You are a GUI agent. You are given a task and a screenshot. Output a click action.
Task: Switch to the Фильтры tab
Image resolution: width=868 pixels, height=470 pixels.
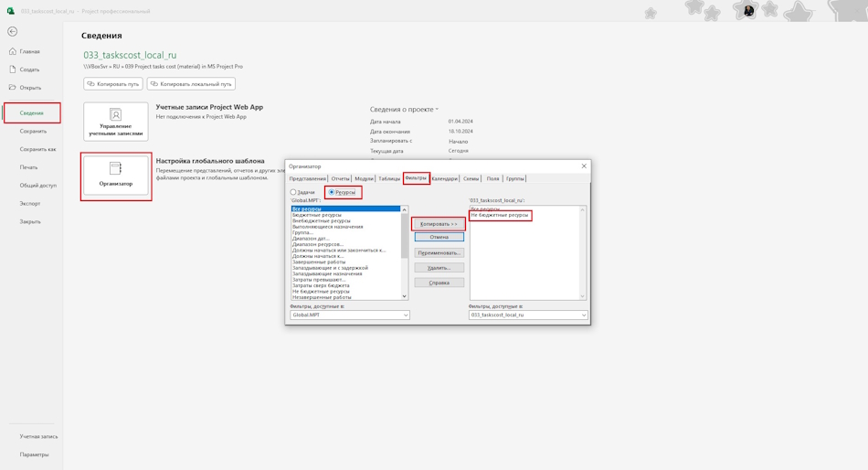(416, 178)
